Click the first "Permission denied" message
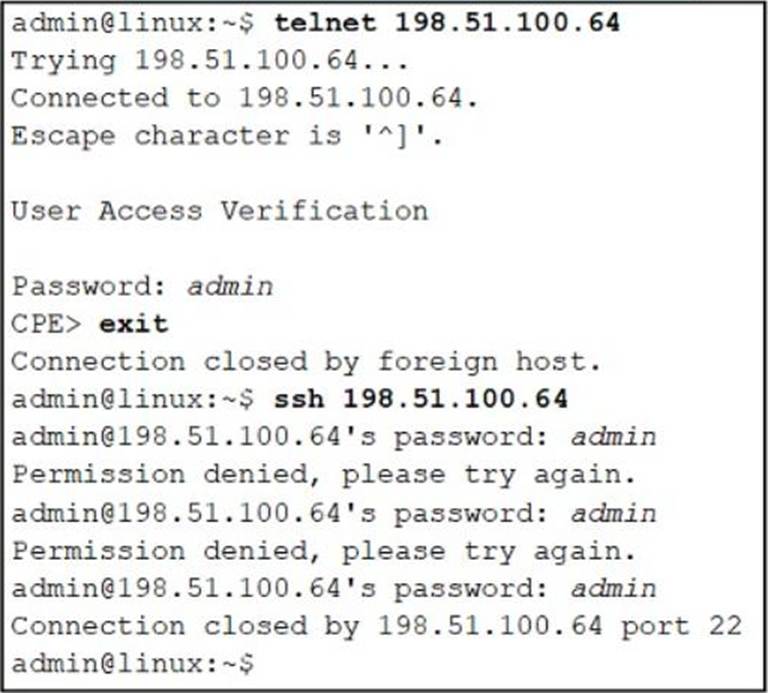768x693 pixels. point(323,476)
